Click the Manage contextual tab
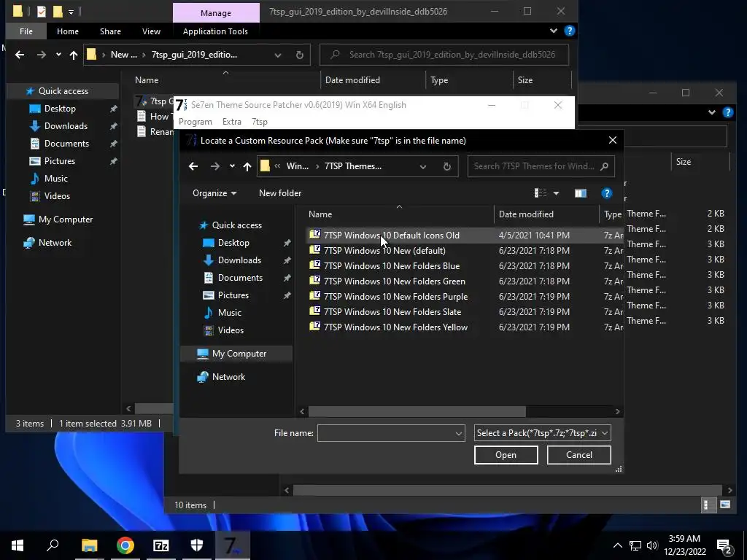Image resolution: width=747 pixels, height=560 pixels. pos(216,13)
